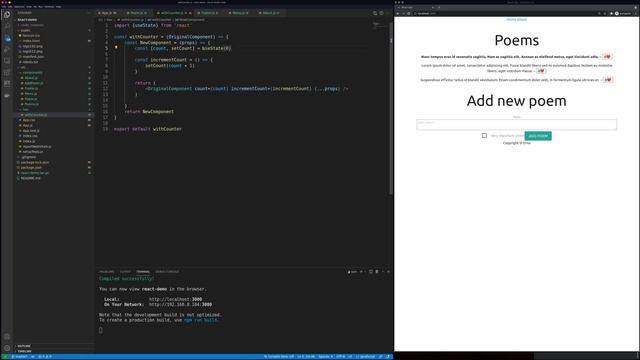Open notifications bell in the status bar

click(388, 357)
